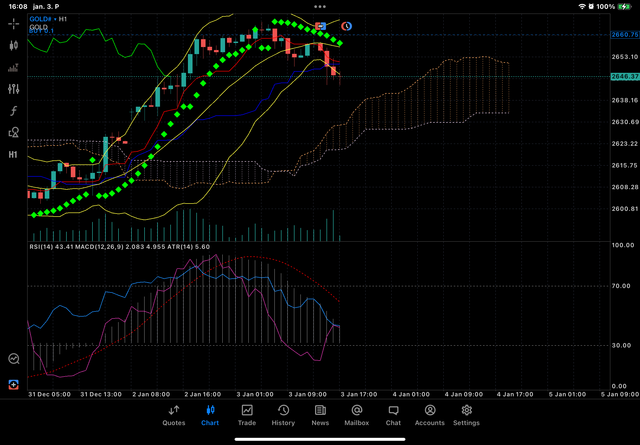
Task: Toggle the volumes bar chart icon
Action: [13, 67]
